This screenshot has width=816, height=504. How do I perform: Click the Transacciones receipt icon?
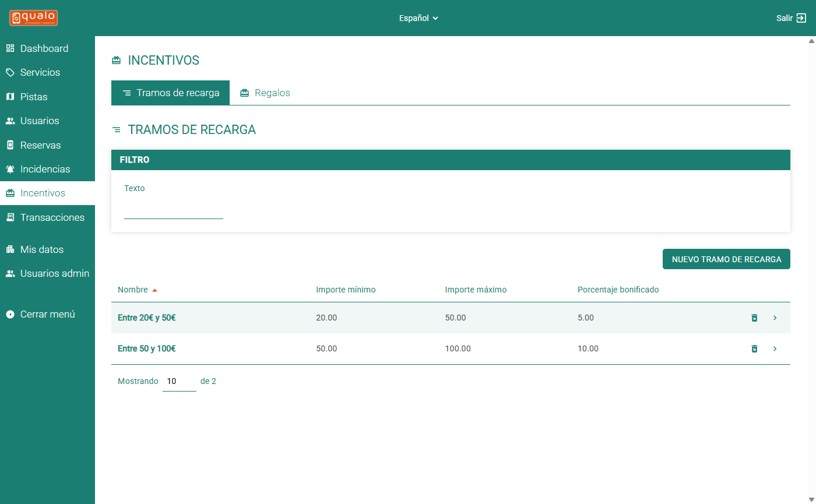(10, 217)
